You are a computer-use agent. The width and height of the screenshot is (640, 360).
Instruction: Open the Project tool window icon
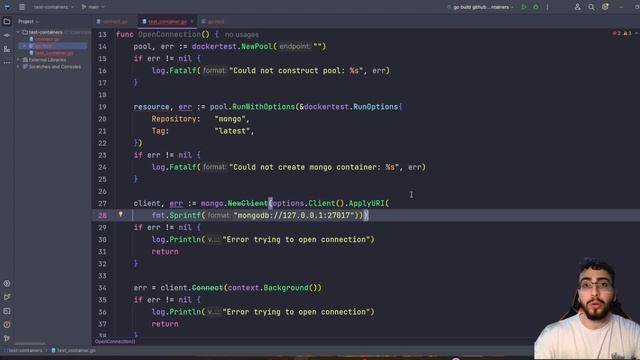(x=7, y=21)
